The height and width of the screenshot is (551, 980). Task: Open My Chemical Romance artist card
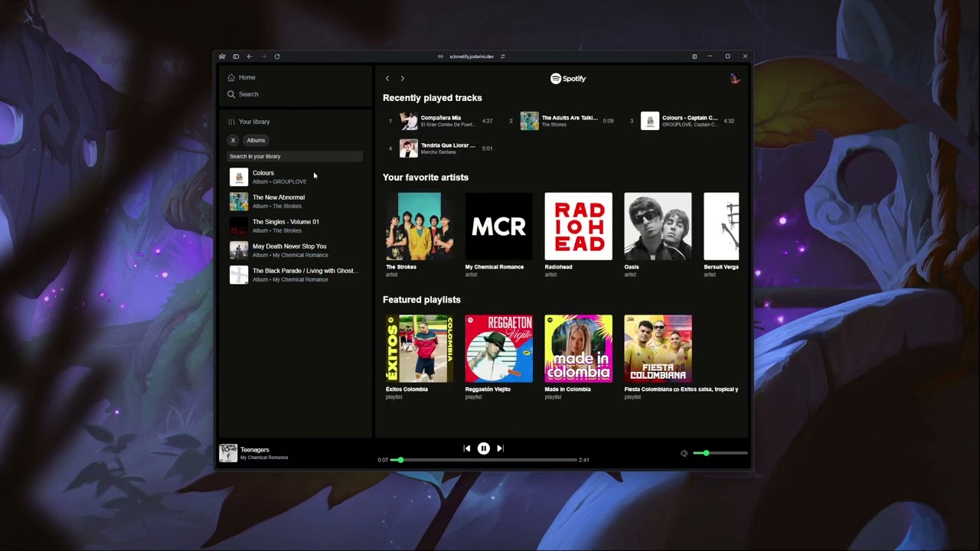tap(499, 235)
